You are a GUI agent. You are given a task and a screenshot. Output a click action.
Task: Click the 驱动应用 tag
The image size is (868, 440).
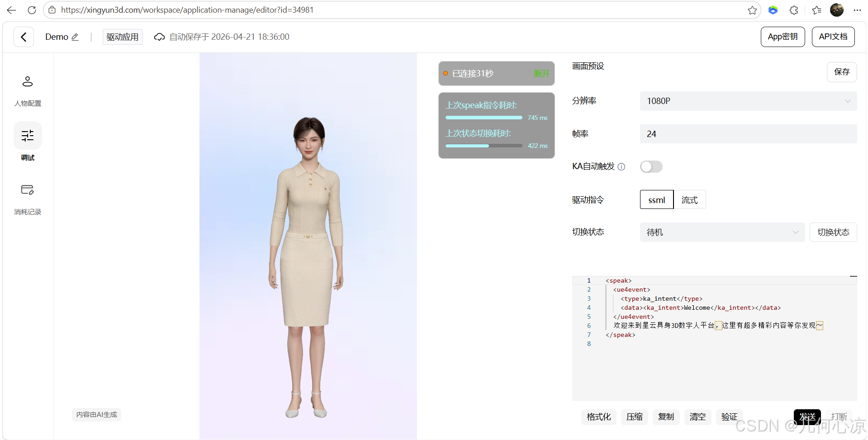pyautogui.click(x=123, y=37)
